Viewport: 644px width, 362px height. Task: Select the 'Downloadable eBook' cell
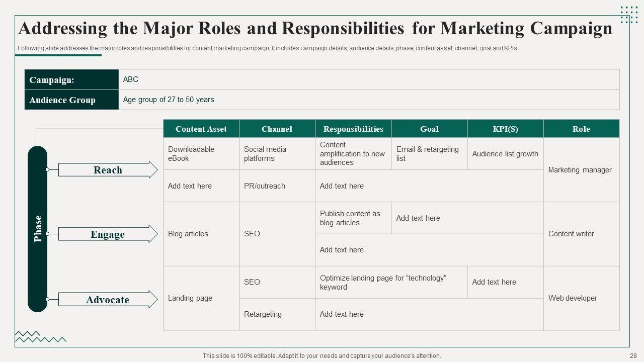(x=201, y=154)
